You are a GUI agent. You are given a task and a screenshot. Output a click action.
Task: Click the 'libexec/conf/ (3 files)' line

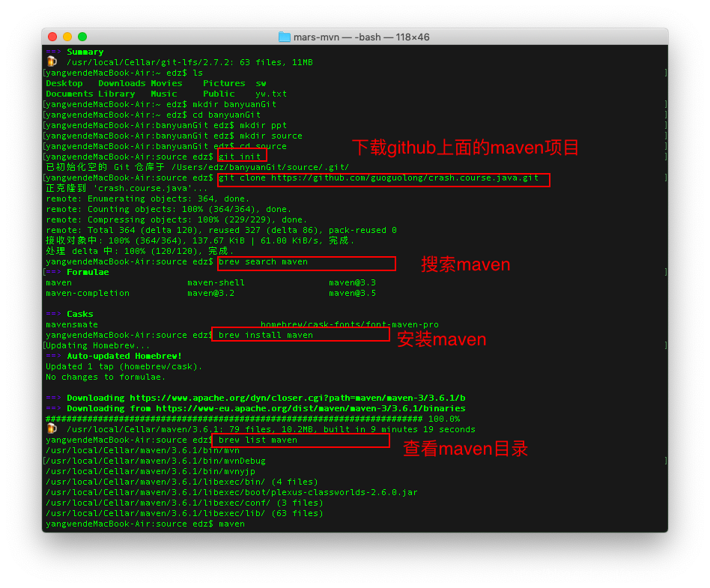(184, 503)
